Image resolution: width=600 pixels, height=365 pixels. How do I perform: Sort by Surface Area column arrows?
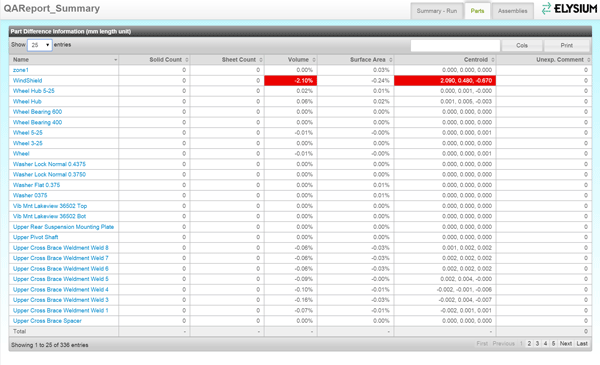click(x=391, y=60)
